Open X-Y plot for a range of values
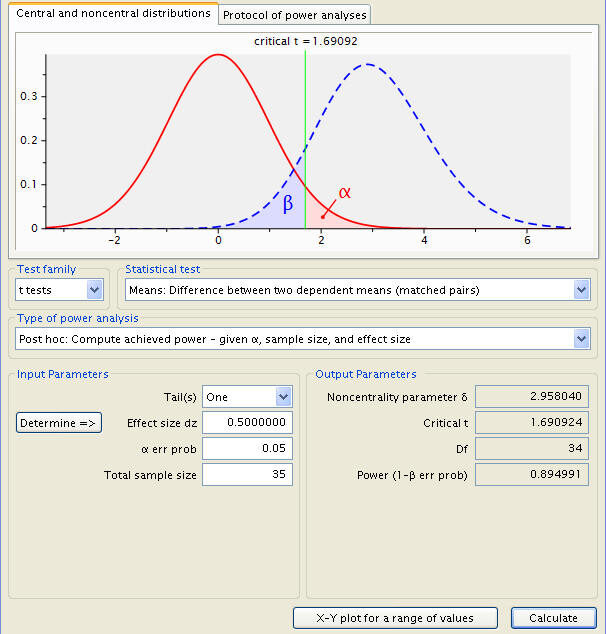 tap(395, 618)
